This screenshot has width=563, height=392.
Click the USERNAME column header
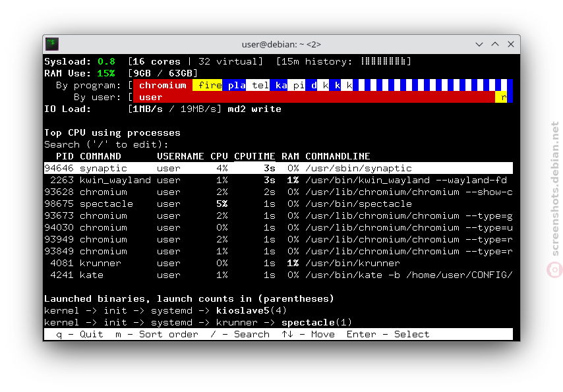click(181, 156)
